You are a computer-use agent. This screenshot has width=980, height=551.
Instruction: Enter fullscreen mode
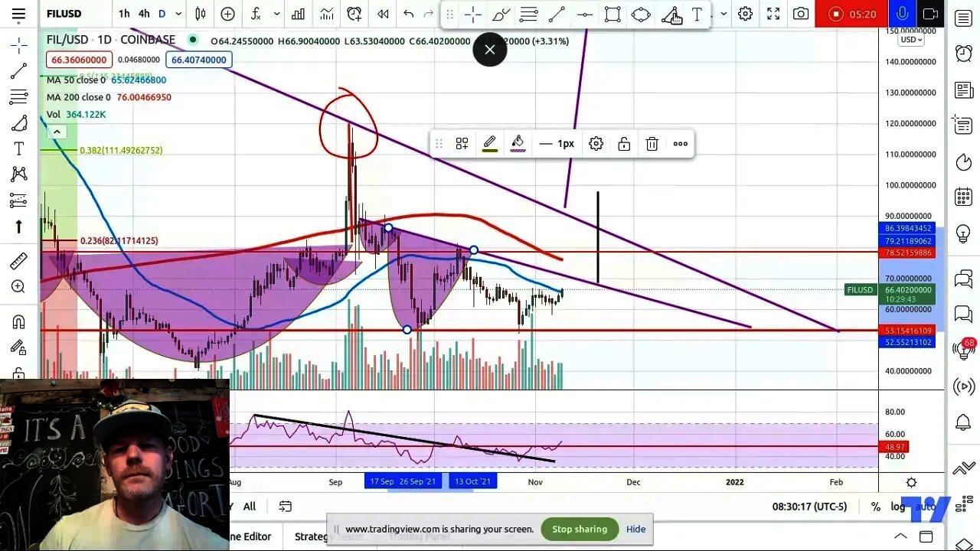[773, 14]
